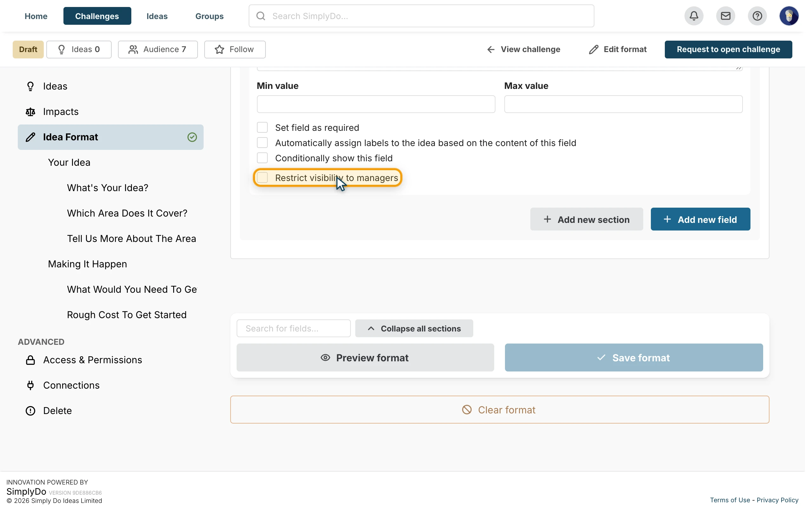Open the Challenges tab

pos(97,16)
